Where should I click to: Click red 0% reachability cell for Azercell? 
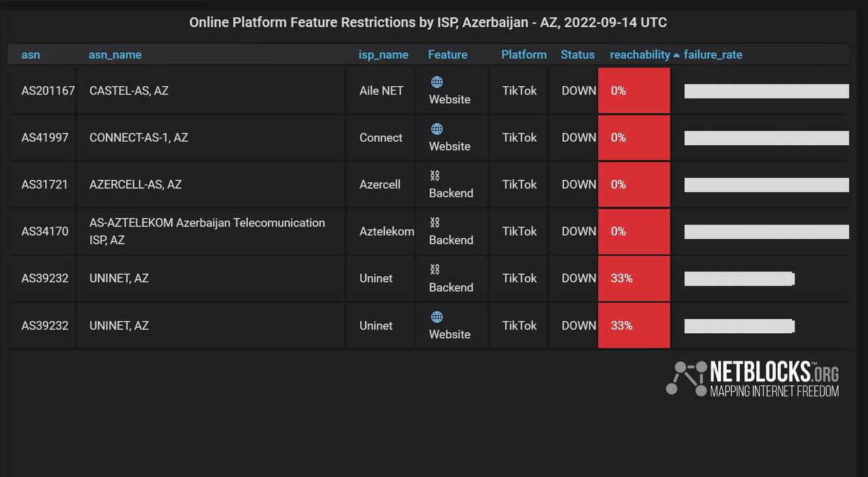pos(633,185)
